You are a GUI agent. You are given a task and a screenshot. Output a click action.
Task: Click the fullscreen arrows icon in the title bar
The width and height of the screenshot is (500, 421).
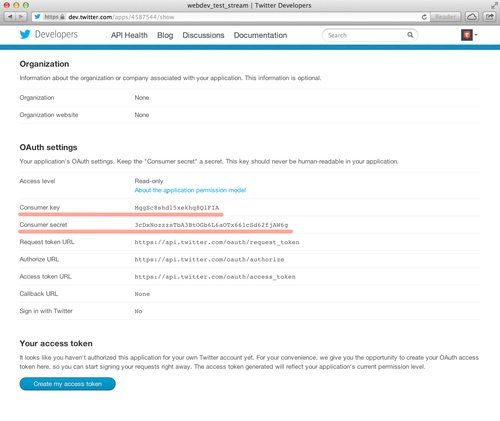point(494,5)
